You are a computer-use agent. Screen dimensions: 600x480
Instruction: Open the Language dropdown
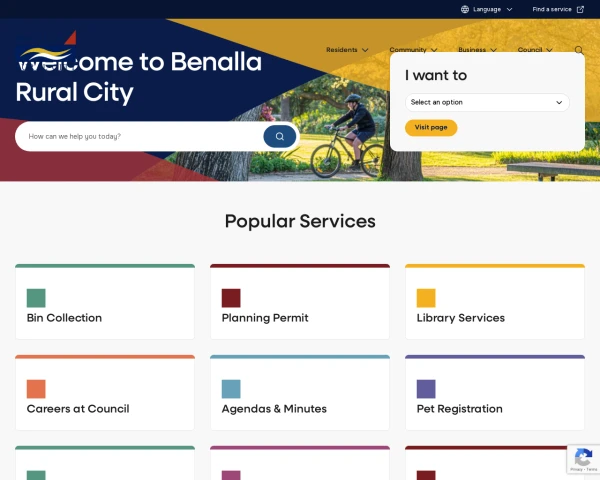pyautogui.click(x=486, y=9)
